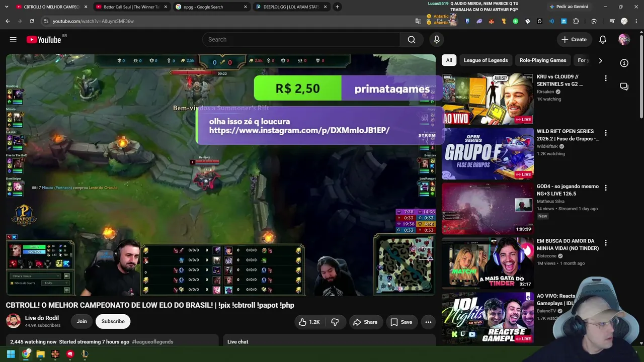
Task: Open the sidebar chat bubble icon
Action: click(x=624, y=86)
